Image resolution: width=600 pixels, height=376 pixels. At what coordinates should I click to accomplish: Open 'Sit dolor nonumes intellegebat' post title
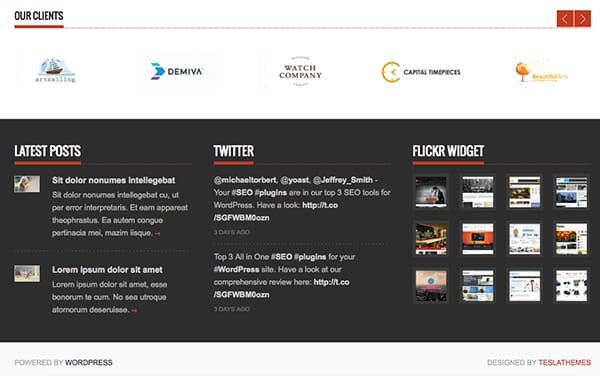pos(114,180)
